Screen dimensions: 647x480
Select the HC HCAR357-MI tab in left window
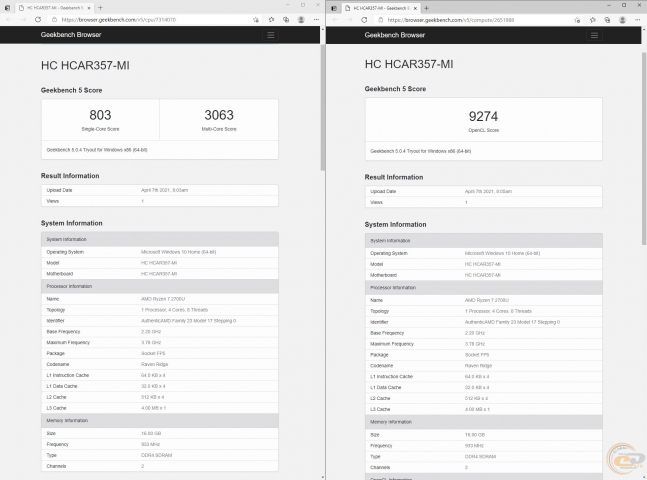click(54, 8)
